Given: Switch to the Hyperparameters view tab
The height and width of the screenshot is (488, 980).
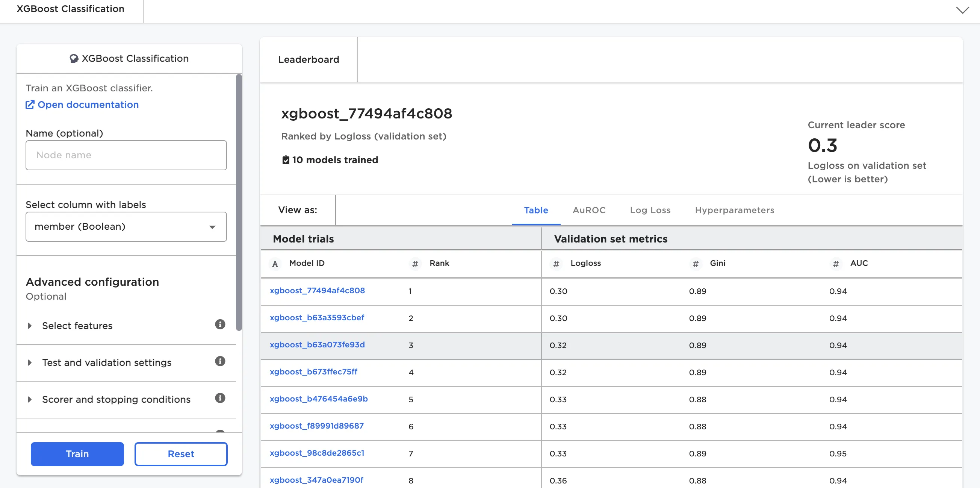Looking at the screenshot, I should click(x=734, y=210).
